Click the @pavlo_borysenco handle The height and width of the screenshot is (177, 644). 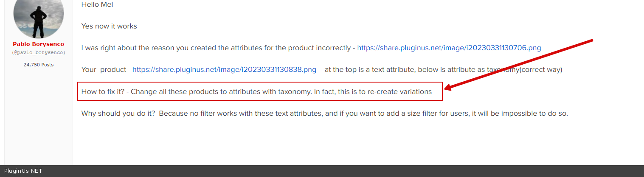click(x=39, y=52)
